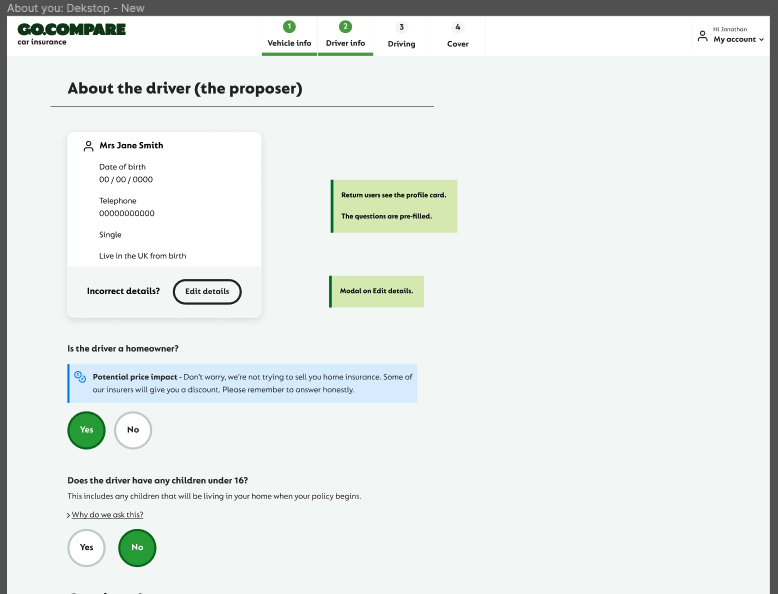
Task: Click the profile icon beside Mrs Jane Smith
Action: [x=88, y=146]
